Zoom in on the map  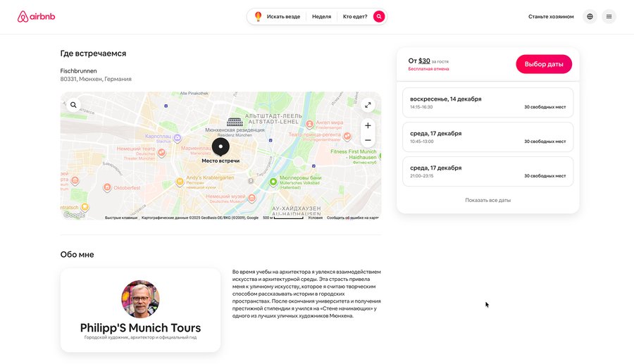coord(368,125)
